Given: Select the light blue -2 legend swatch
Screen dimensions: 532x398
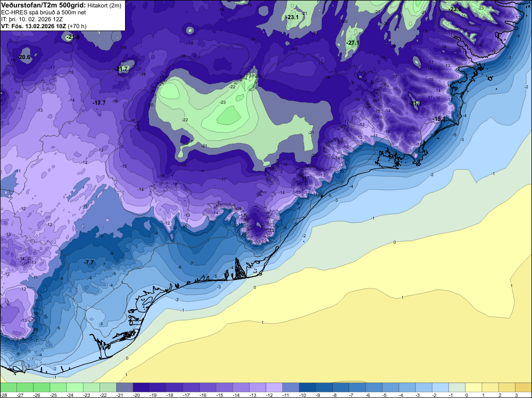Looking at the screenshot, I should [440, 387].
